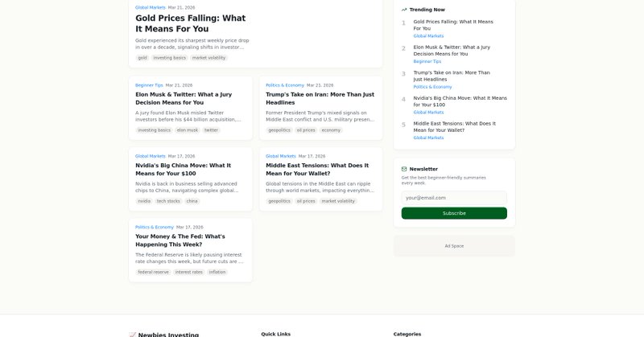Open trending item Nvidia's Big China Move

point(460,101)
